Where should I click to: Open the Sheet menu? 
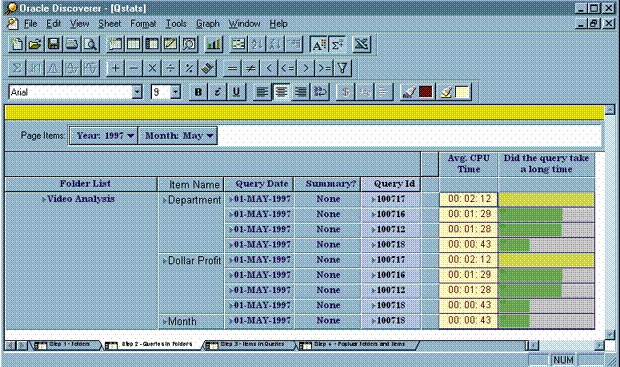tap(110, 24)
